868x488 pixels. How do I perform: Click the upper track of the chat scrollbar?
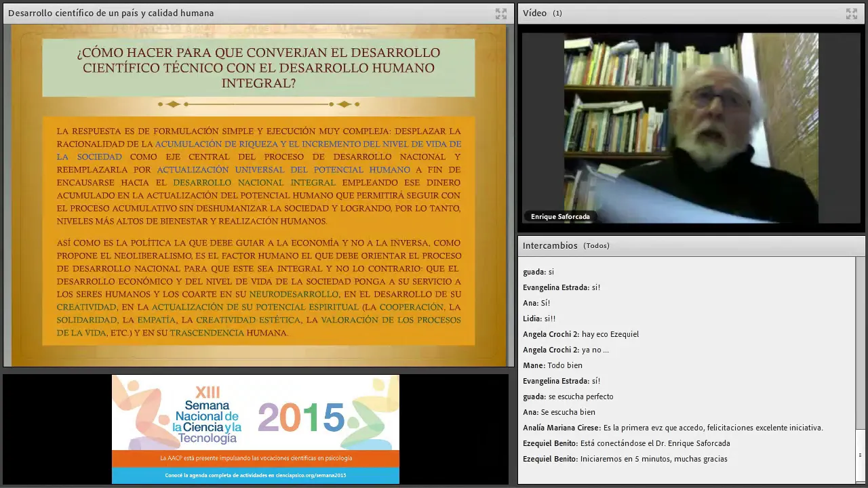(x=860, y=342)
